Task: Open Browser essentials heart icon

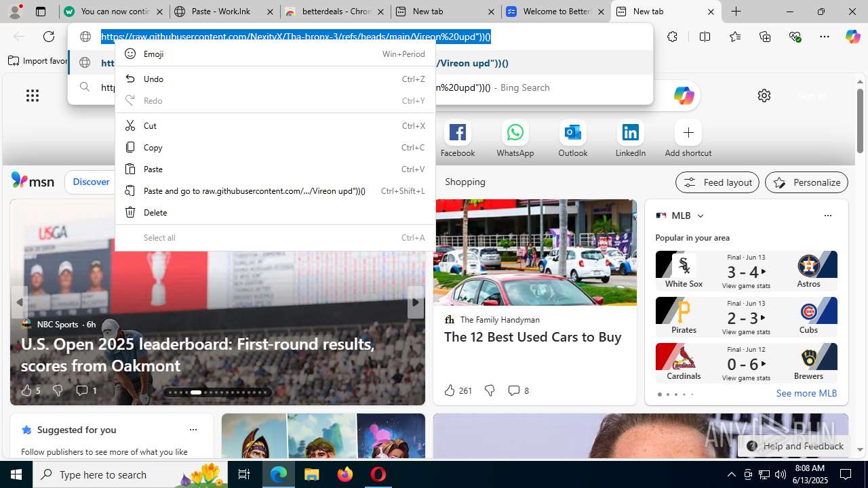Action: (795, 37)
